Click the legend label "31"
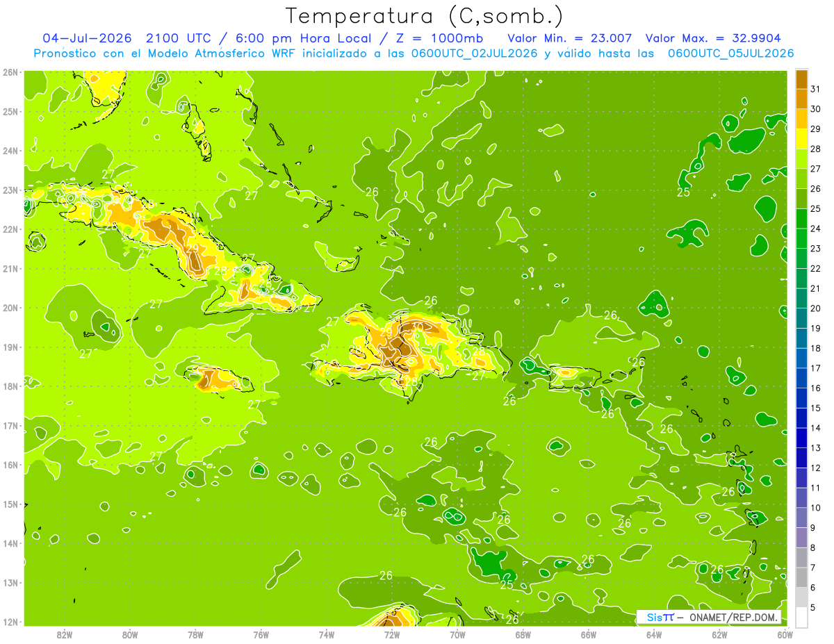Image resolution: width=834 pixels, height=644 pixels. (815, 90)
